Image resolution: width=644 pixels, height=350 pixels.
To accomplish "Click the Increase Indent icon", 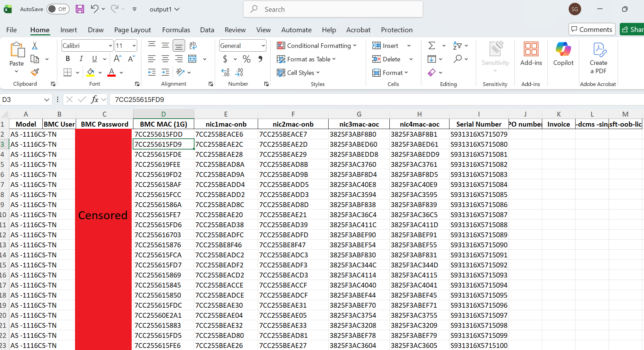I will coord(165,72).
